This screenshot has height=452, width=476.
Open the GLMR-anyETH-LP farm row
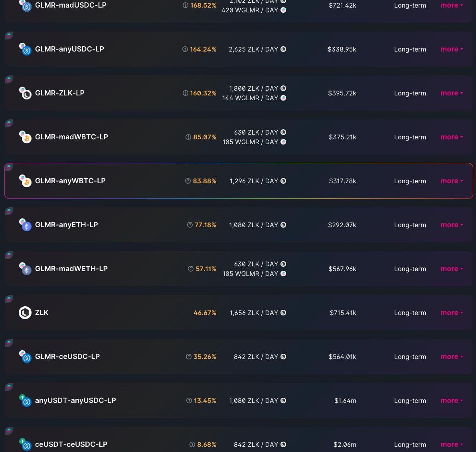tap(239, 225)
